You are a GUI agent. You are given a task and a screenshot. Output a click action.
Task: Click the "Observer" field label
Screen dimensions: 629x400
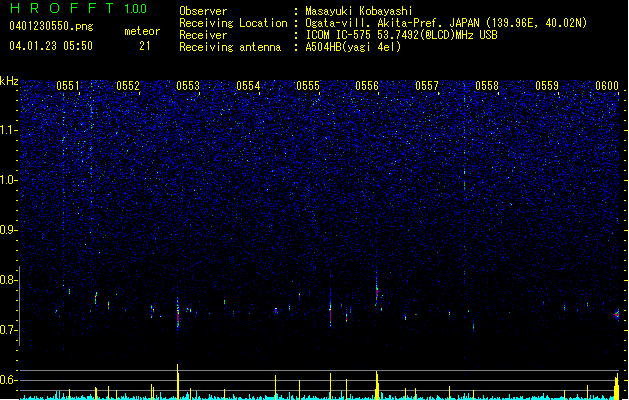click(x=203, y=11)
